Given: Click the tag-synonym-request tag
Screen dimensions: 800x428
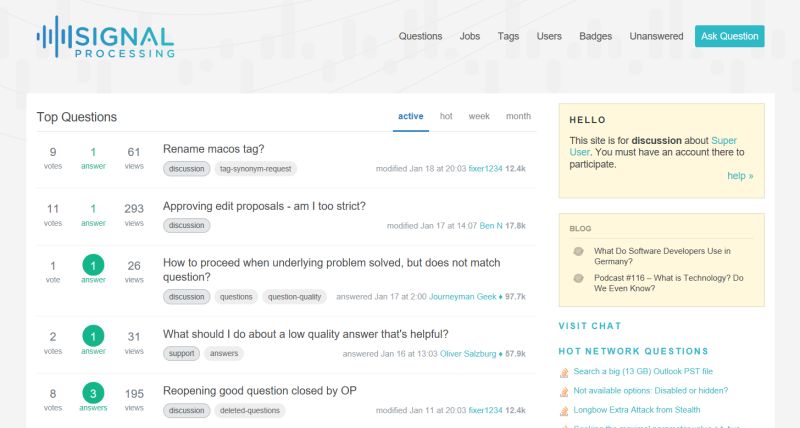Looking at the screenshot, I should pyautogui.click(x=256, y=169).
